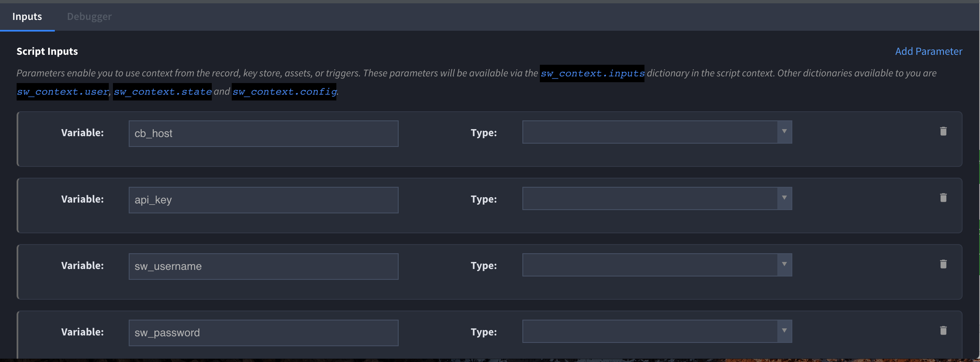Remove the sw_password parameter via trash icon
The image size is (980, 362).
coord(943,330)
